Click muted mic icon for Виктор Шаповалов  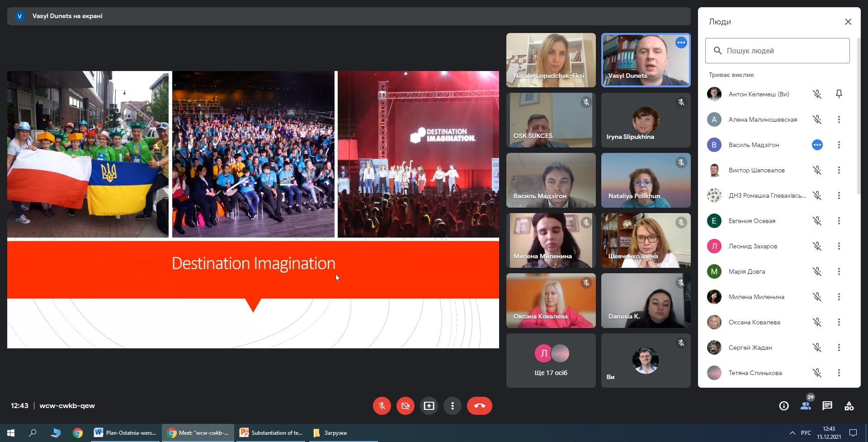[x=817, y=170]
